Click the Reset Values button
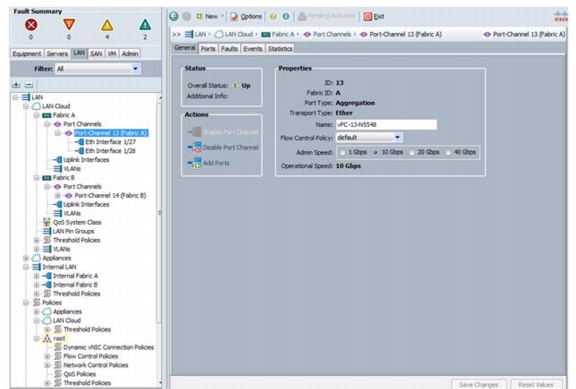The image size is (576, 389). (536, 384)
